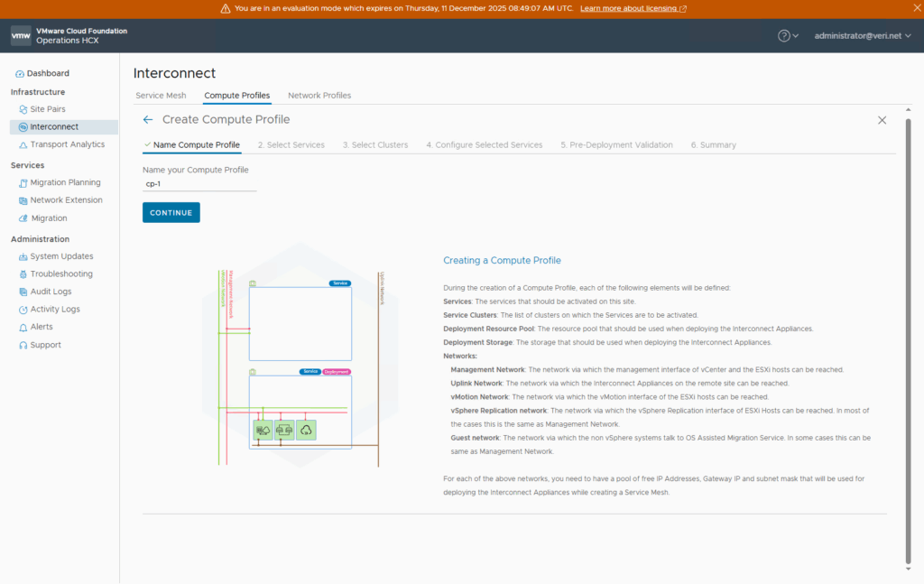The height and width of the screenshot is (584, 924).
Task: Select the Transport Analytics sidebar icon
Action: (x=23, y=144)
